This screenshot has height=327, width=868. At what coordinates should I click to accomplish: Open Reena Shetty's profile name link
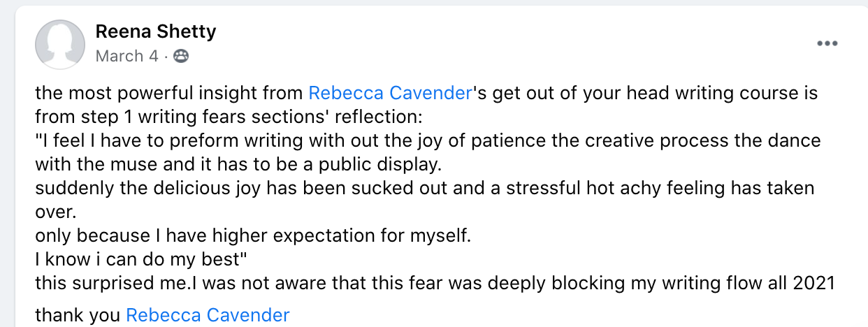pyautogui.click(x=156, y=31)
